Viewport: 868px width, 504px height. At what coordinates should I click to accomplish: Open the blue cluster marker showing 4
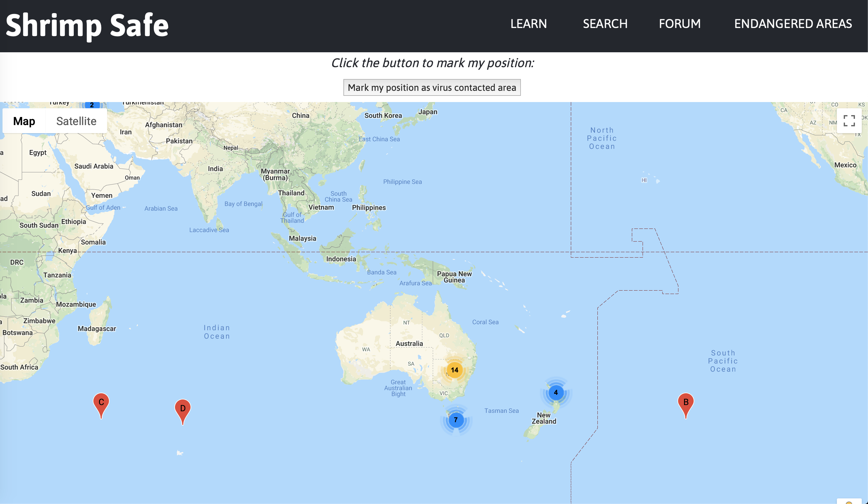tap(556, 392)
